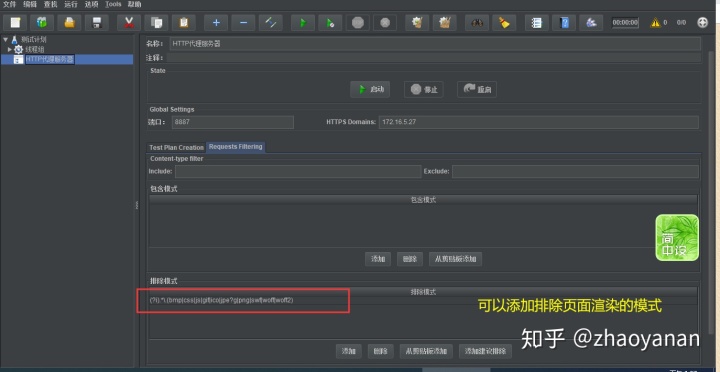
Task: Click the yellow warning triangle icon
Action: 655,22
